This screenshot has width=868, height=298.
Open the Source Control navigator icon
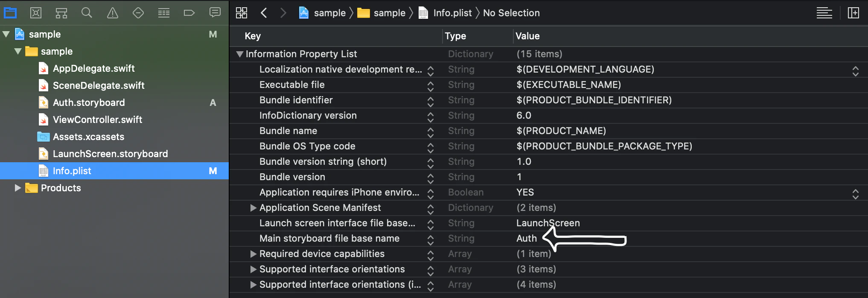(x=36, y=13)
